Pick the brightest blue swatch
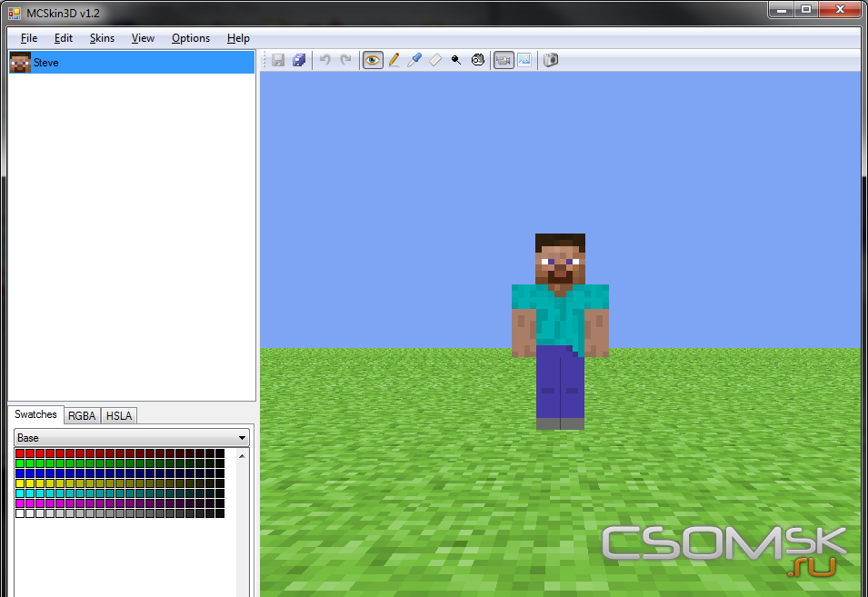Screen dimensions: 868x597 click(20, 473)
